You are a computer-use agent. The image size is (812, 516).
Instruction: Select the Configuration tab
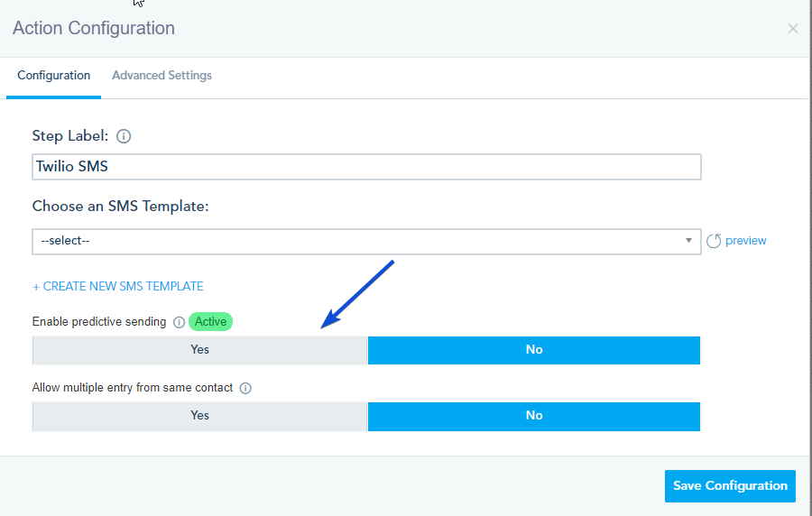(54, 76)
